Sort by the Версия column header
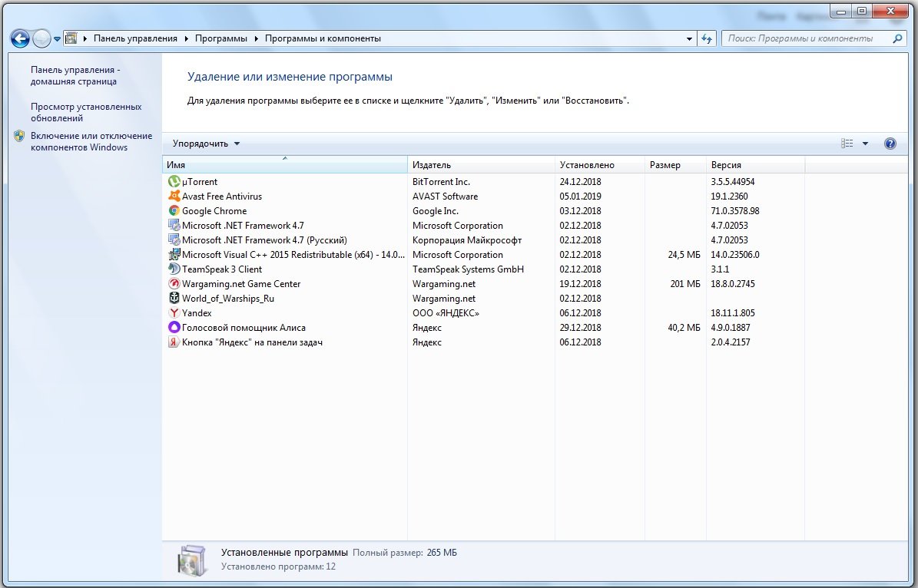Screen dimensions: 918x588 [x=755, y=165]
